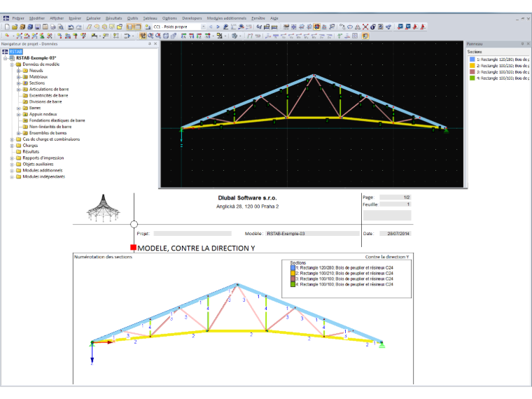Expand the Noeuds folder

(18, 71)
